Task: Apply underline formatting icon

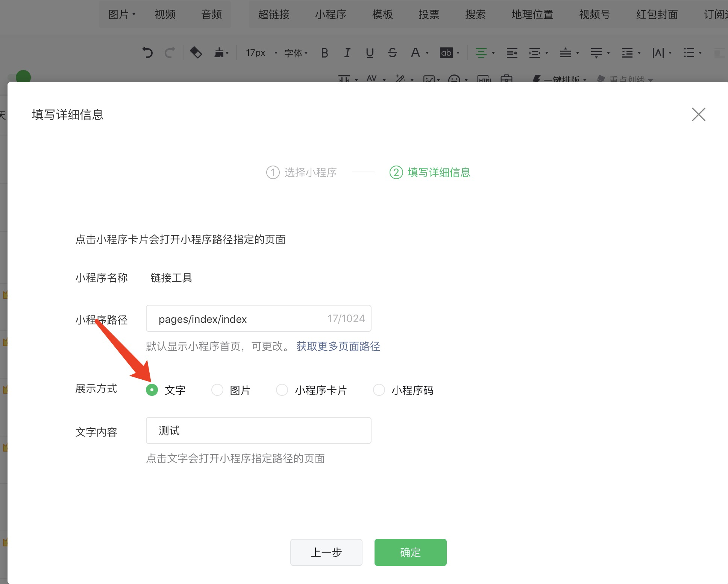Action: 370,53
